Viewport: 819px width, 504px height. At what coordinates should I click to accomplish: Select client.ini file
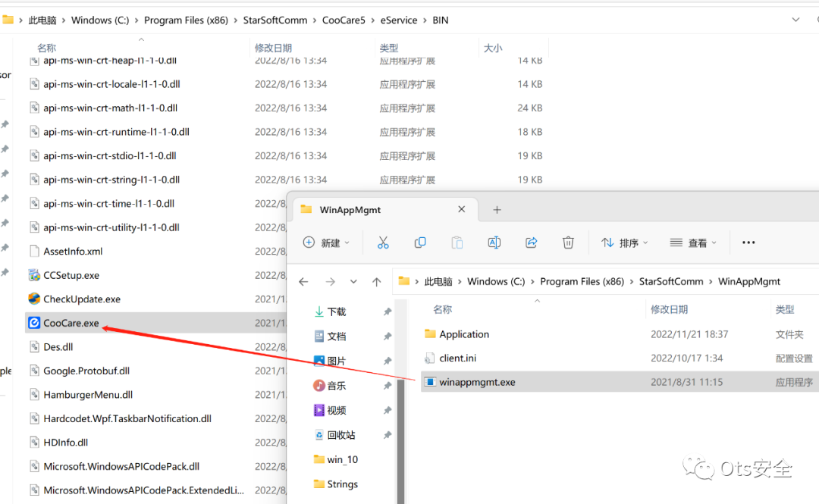tap(457, 358)
